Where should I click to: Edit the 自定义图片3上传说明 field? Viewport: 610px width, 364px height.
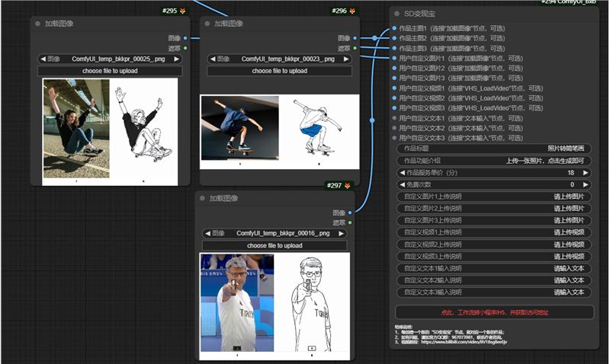[x=494, y=220]
